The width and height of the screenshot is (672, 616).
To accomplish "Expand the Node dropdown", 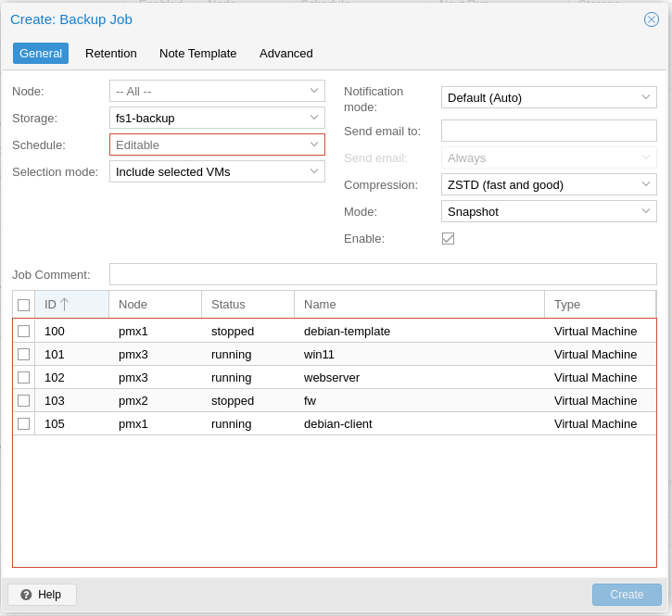I will tap(314, 91).
